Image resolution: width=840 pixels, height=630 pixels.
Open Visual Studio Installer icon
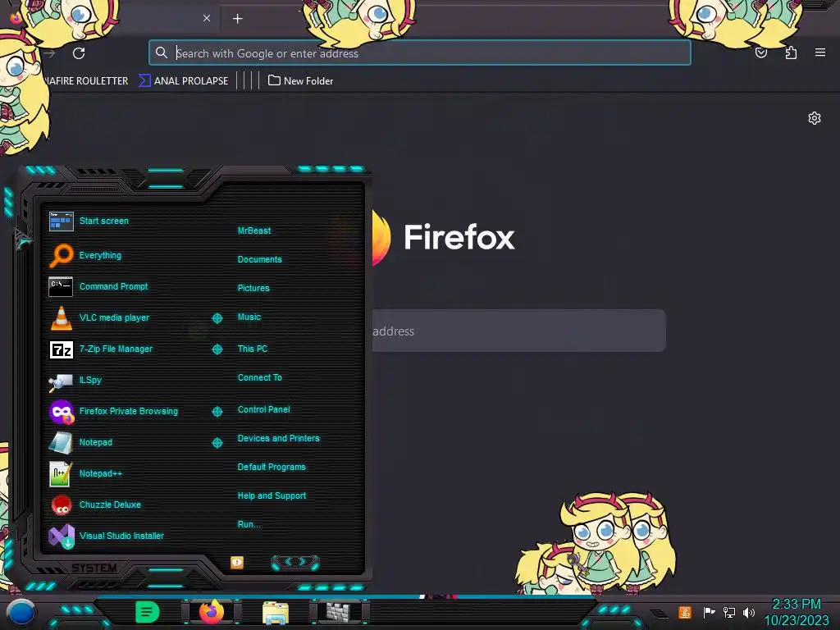61,536
